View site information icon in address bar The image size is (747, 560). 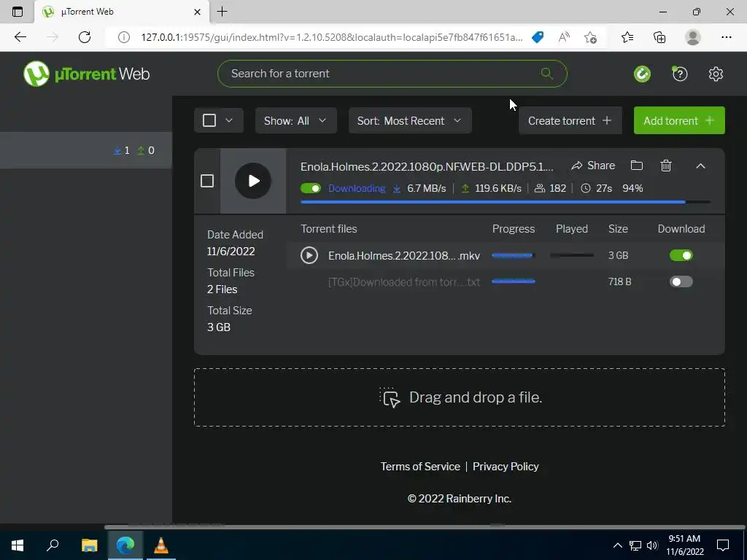click(124, 37)
